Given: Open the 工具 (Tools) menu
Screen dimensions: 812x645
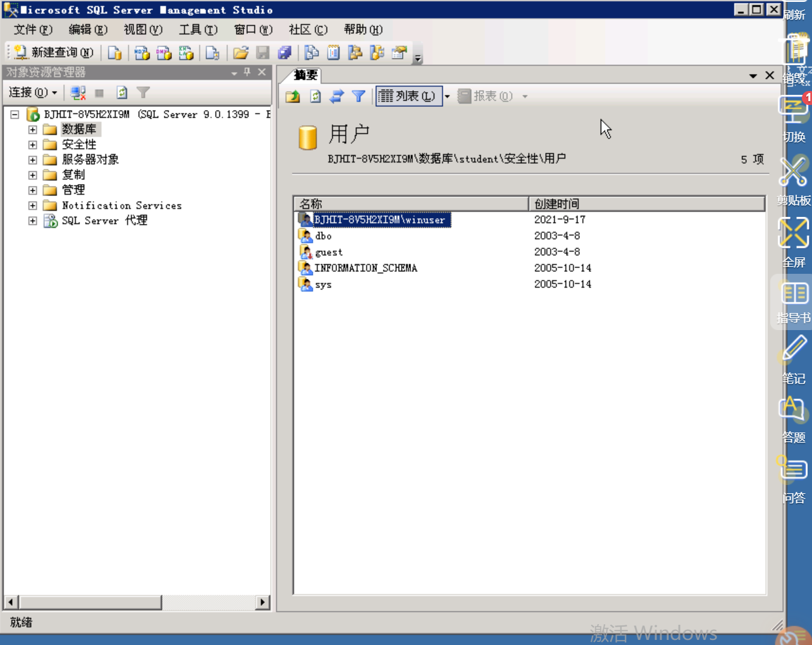Looking at the screenshot, I should pos(198,30).
